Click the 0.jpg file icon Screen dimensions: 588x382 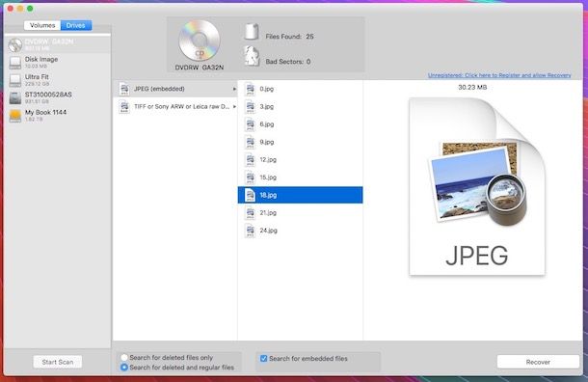[250, 89]
